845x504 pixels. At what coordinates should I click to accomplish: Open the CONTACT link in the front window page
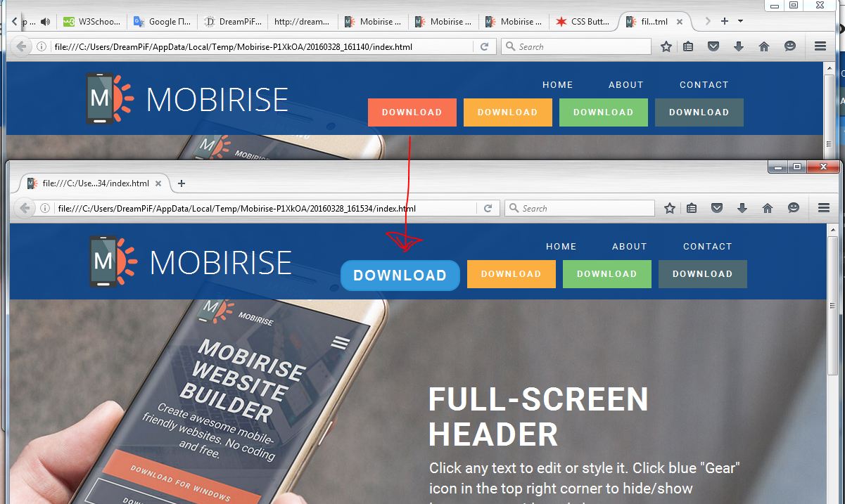(708, 247)
